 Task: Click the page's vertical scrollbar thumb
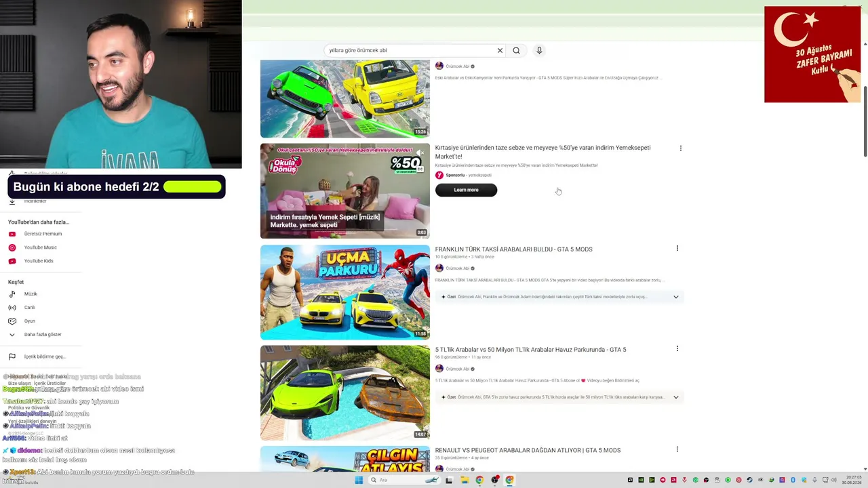(865, 122)
